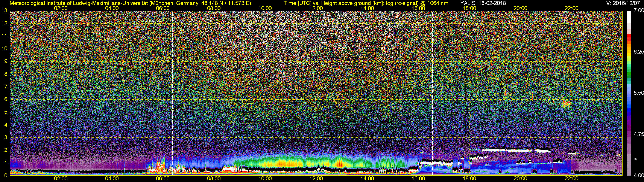Click the '10:00' label on the top time axis

point(265,8)
